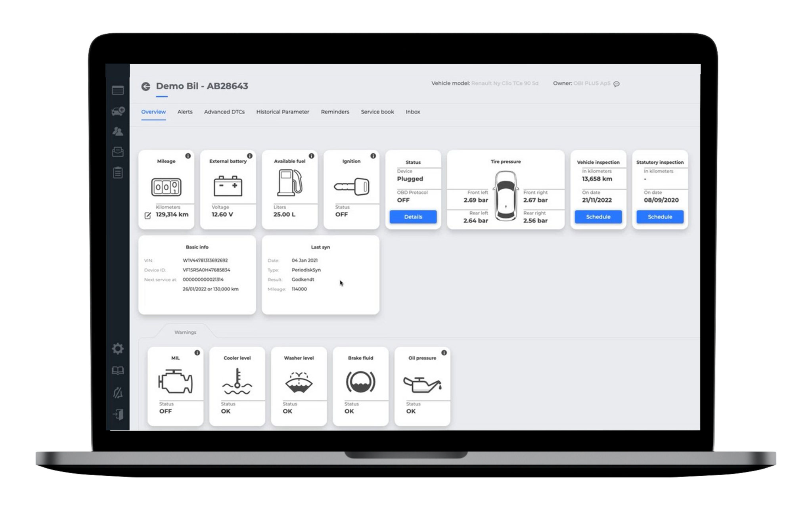Image resolution: width=812 pixels, height=509 pixels.
Task: Click the muted notifications bell icon
Action: tap(118, 392)
